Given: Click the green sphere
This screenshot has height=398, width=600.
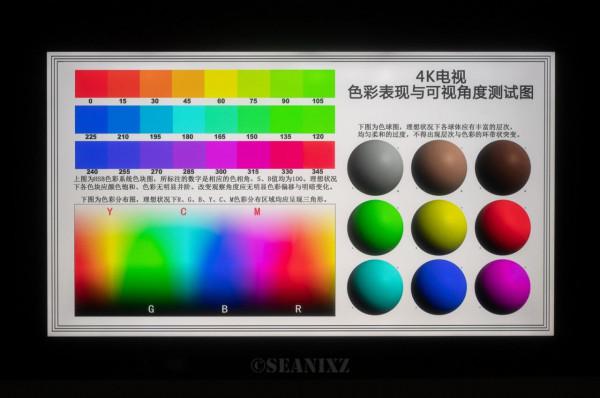Looking at the screenshot, I should coord(375,227).
